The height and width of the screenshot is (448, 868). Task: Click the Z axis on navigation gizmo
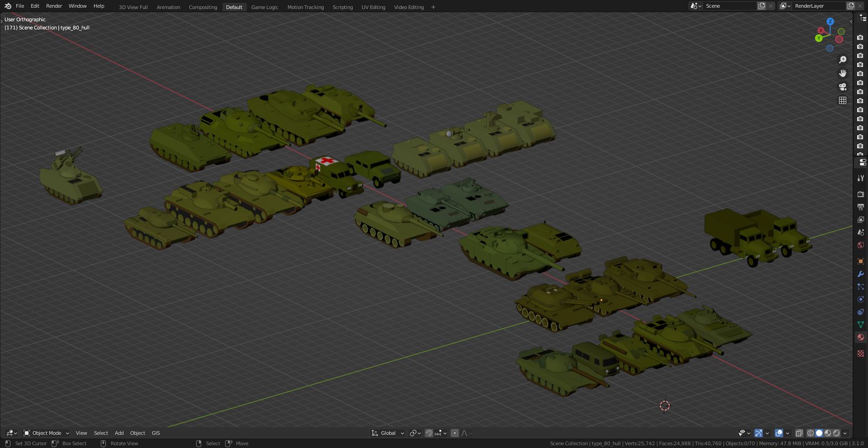point(830,21)
